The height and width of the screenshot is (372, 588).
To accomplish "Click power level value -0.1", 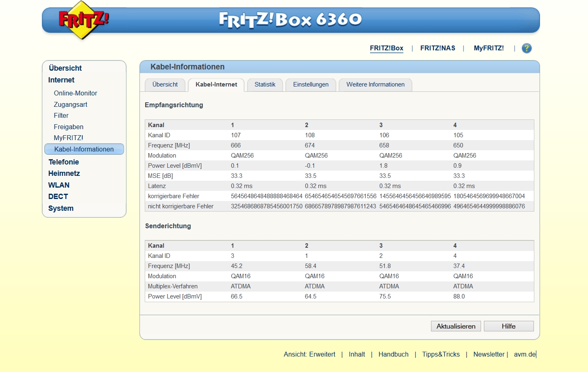I will [310, 166].
